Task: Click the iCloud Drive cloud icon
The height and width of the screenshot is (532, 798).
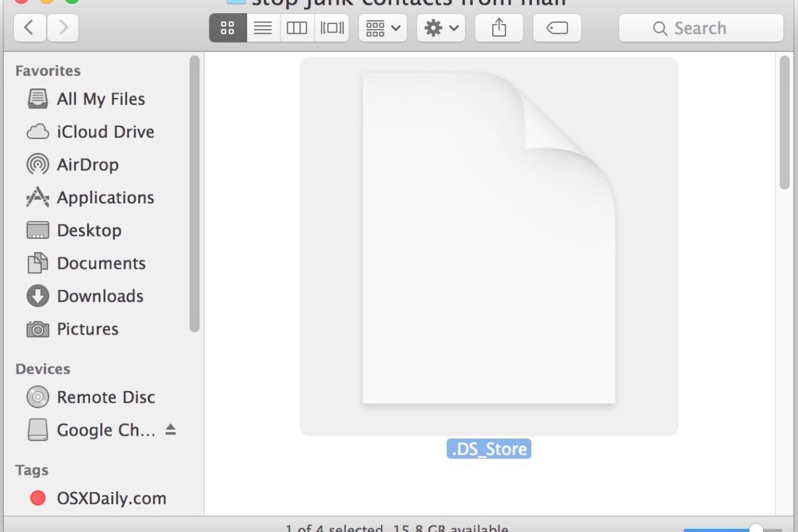Action: (38, 132)
